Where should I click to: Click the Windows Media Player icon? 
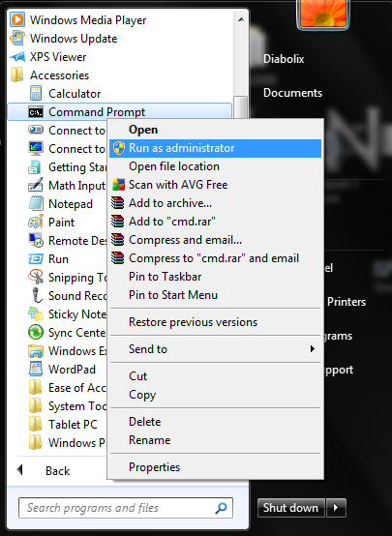(17, 19)
